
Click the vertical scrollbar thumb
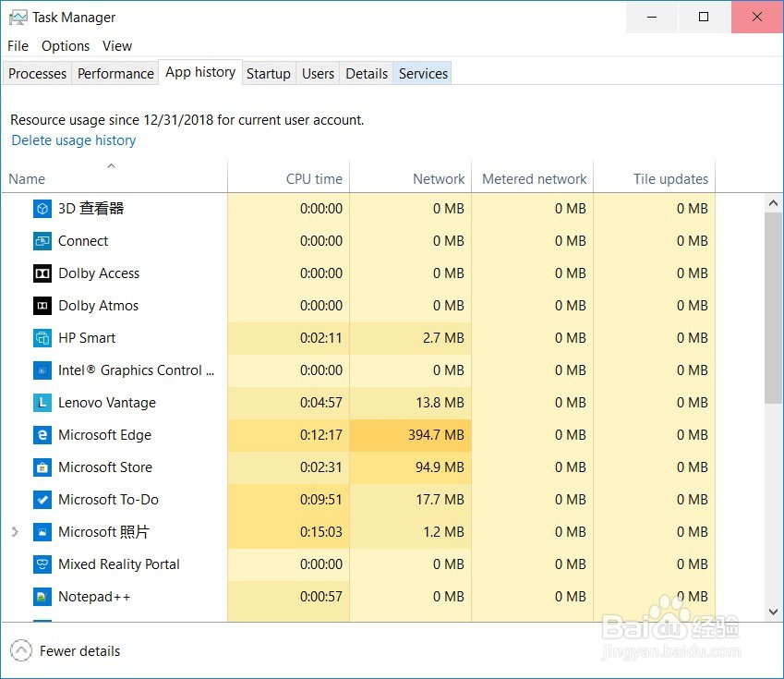click(774, 308)
